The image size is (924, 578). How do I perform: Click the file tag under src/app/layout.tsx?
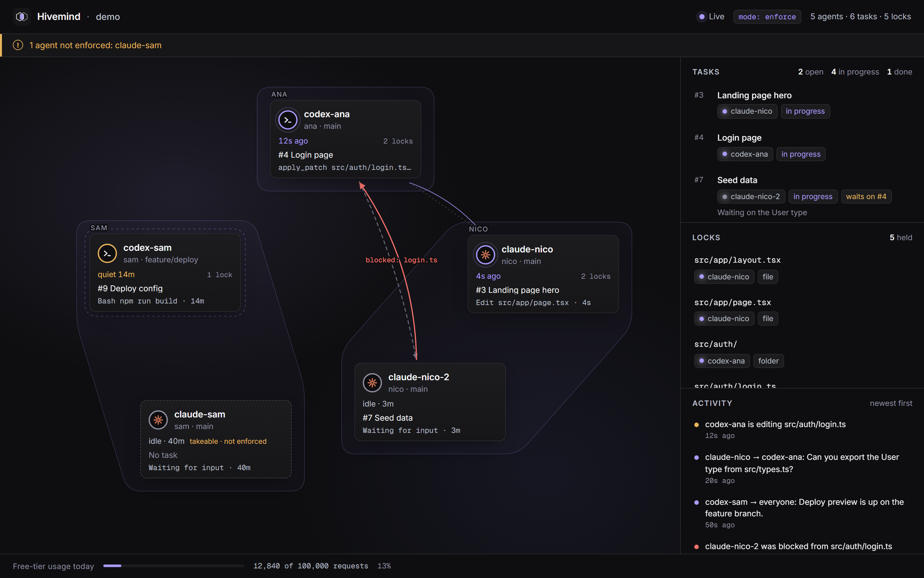768,277
